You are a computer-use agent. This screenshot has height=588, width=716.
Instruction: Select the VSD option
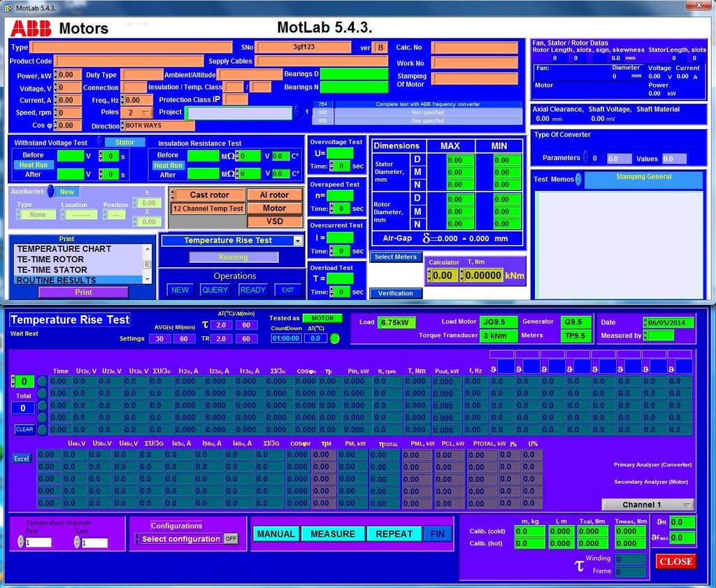click(274, 222)
